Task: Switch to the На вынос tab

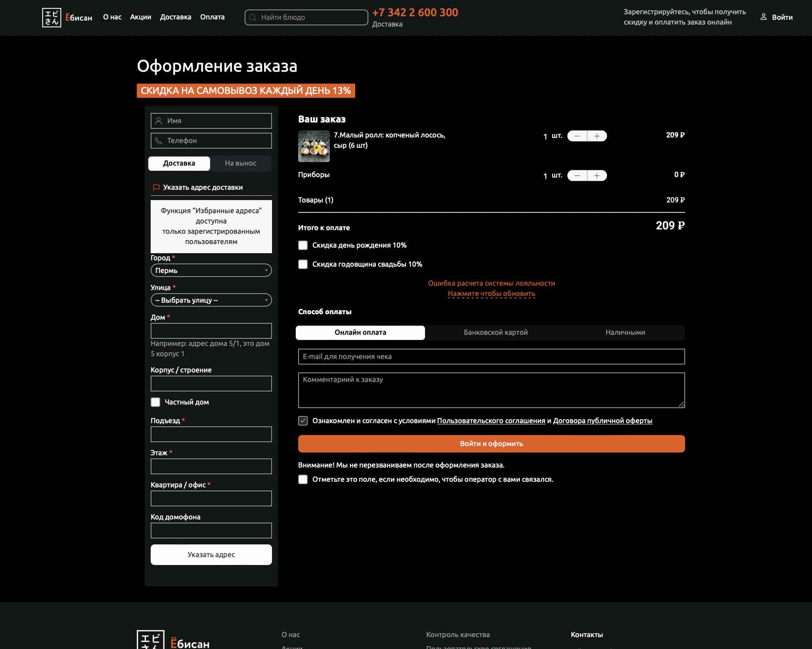Action: tap(240, 163)
